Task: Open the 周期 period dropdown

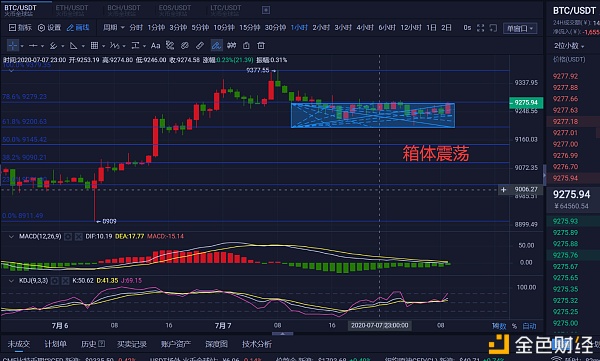Action: 114,28
